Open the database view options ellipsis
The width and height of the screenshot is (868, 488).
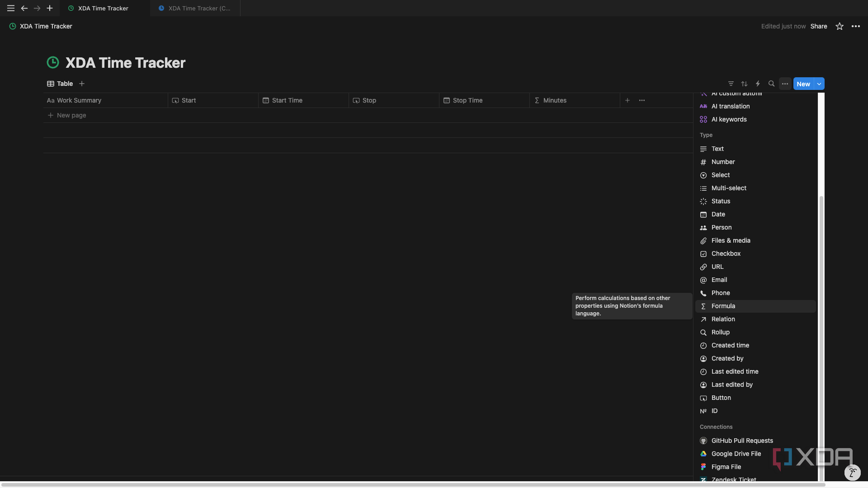785,84
